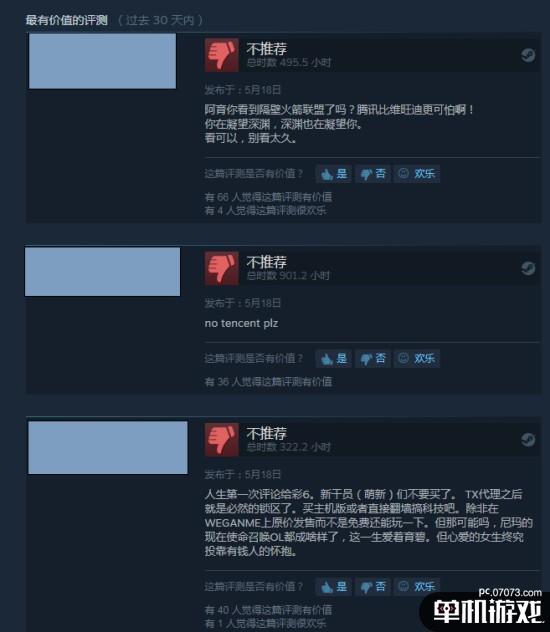Open the second reviewer's profile placeholder

[102, 272]
